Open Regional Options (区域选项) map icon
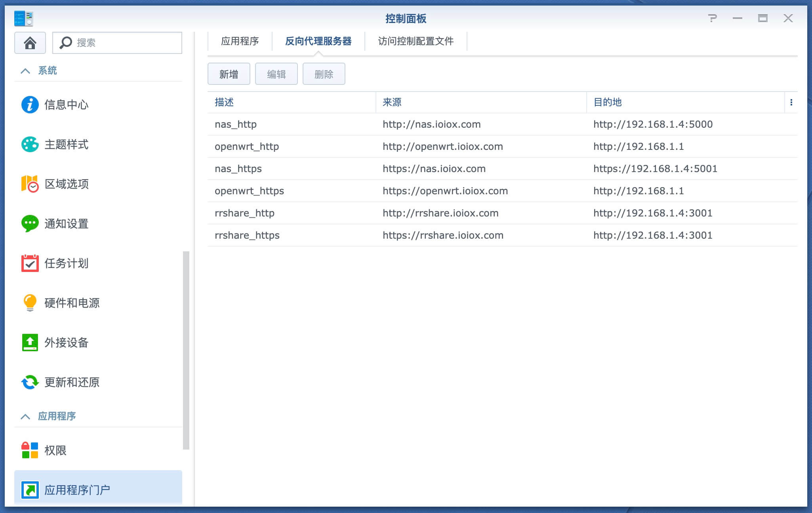812x513 pixels. (x=30, y=184)
